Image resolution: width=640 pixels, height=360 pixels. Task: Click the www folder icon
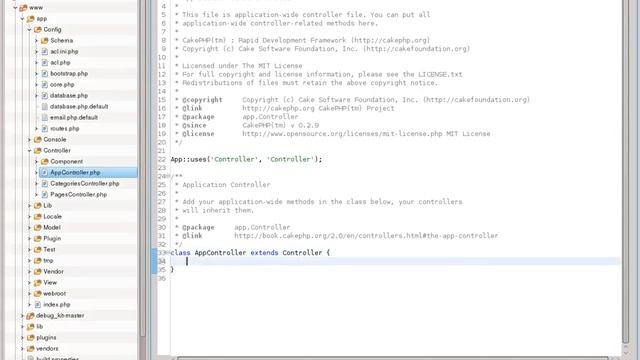(23, 8)
